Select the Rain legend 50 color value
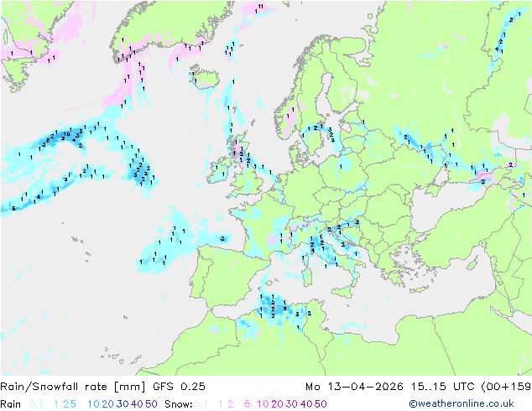 (151, 404)
